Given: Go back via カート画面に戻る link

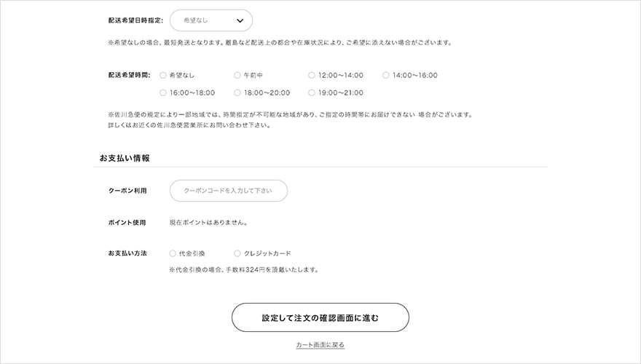Looking at the screenshot, I should pyautogui.click(x=320, y=345).
